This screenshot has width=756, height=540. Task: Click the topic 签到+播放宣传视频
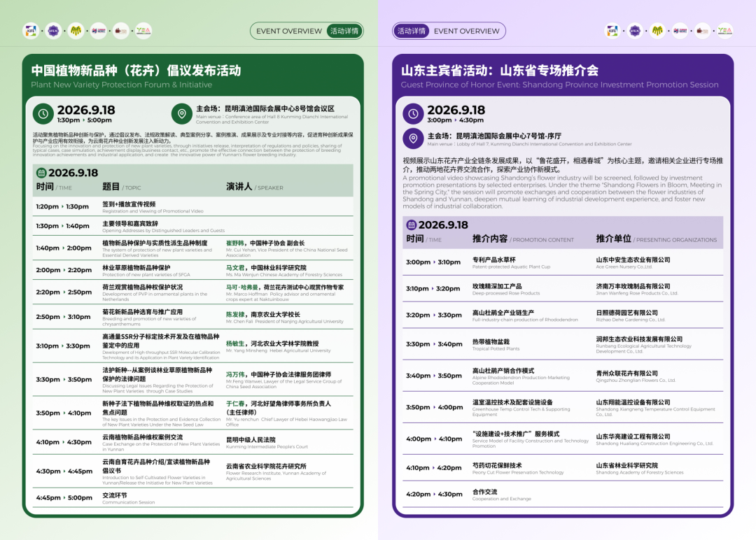(x=129, y=204)
